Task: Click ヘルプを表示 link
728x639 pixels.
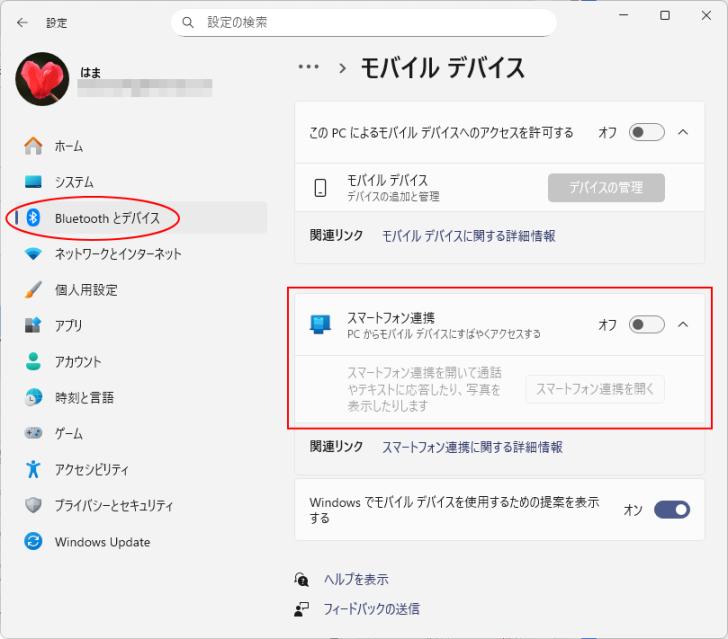Action: pyautogui.click(x=356, y=579)
